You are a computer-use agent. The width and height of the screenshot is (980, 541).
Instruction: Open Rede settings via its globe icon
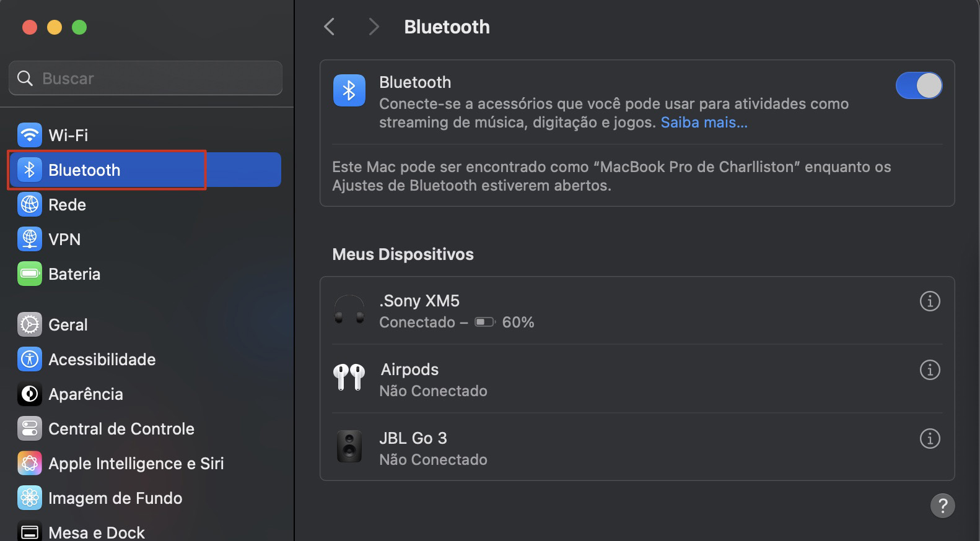29,204
